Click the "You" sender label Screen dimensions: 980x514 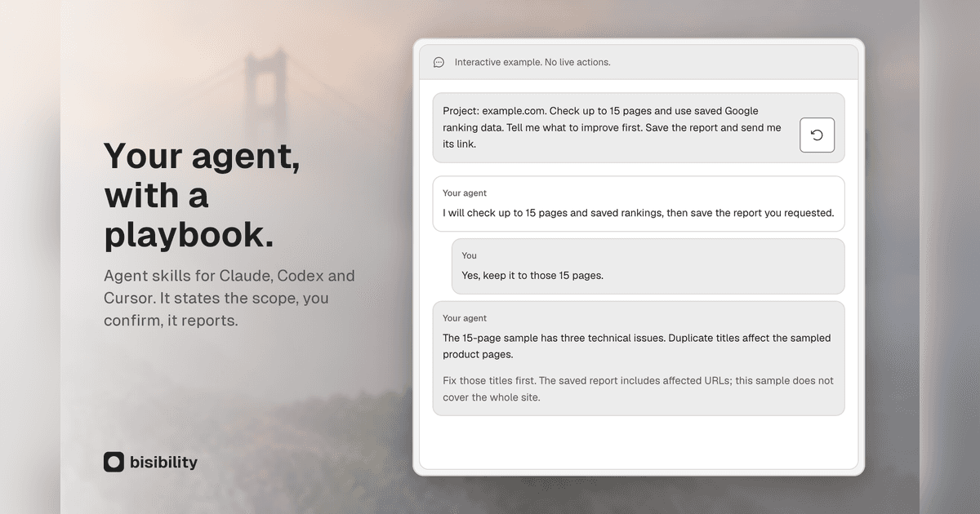pos(469,255)
